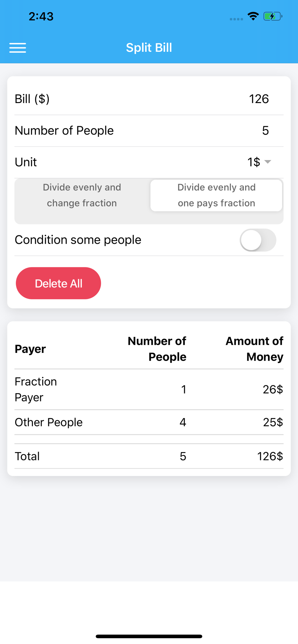Tap the home indicator bar
This screenshot has height=644, width=298.
click(x=149, y=636)
